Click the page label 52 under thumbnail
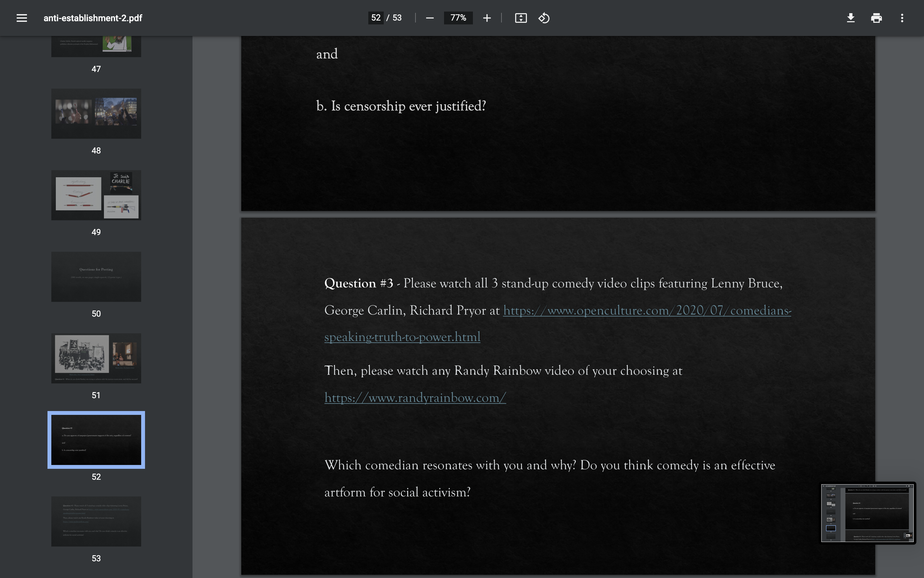Screen dimensions: 924x578 pos(96,477)
